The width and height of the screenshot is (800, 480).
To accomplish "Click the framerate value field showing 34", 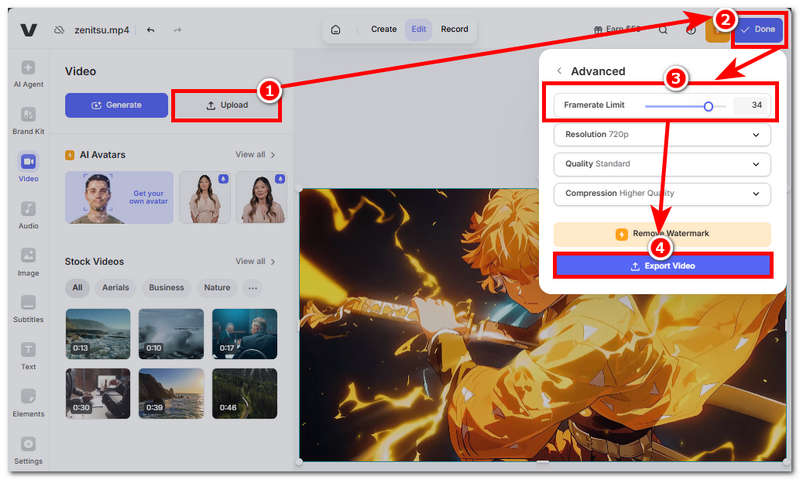I will (752, 105).
